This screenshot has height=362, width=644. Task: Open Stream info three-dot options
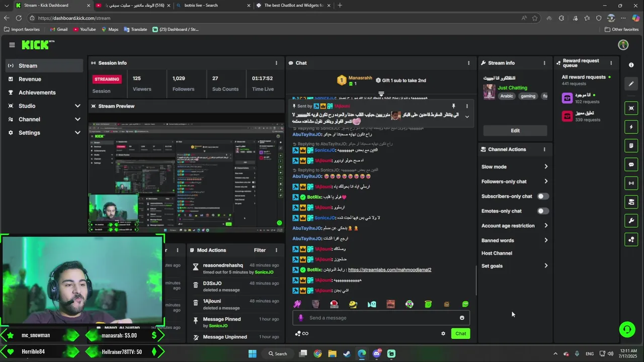pyautogui.click(x=544, y=63)
